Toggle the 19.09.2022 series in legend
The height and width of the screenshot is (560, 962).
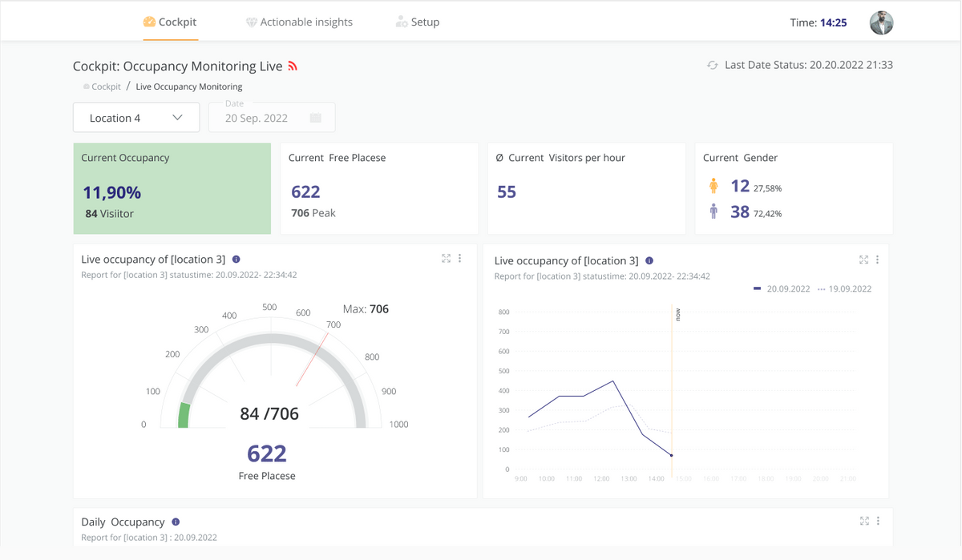[844, 288]
